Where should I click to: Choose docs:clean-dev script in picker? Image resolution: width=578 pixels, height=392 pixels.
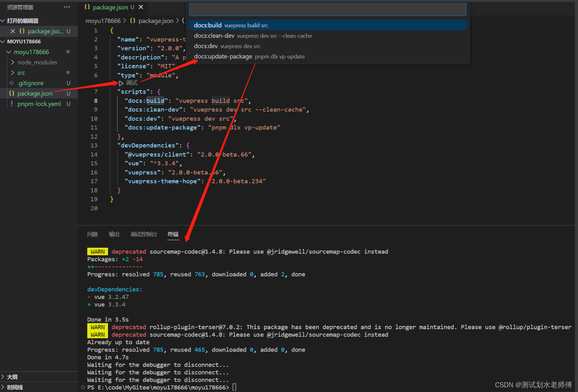pos(328,36)
